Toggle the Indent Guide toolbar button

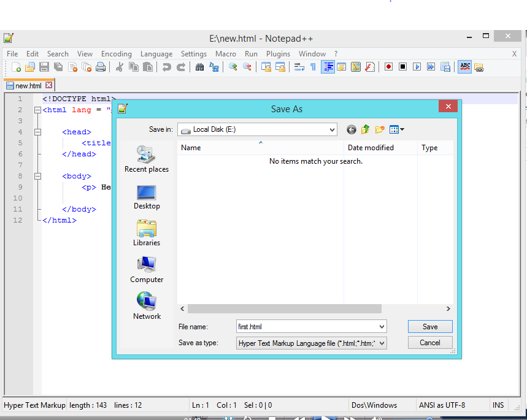pyautogui.click(x=328, y=67)
